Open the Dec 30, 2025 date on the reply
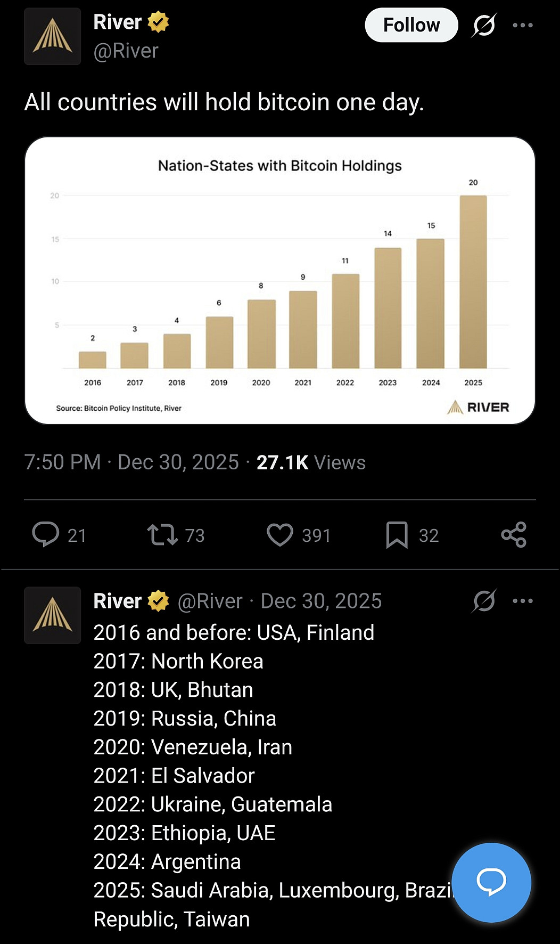 pyautogui.click(x=321, y=601)
